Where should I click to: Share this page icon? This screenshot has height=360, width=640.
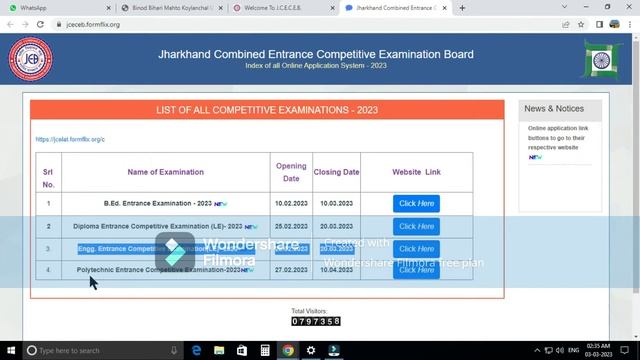566,24
